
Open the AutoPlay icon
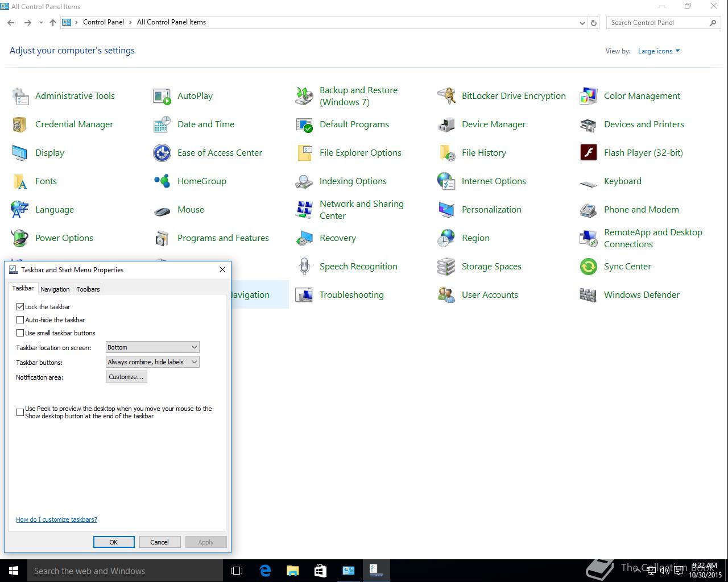[x=162, y=96]
